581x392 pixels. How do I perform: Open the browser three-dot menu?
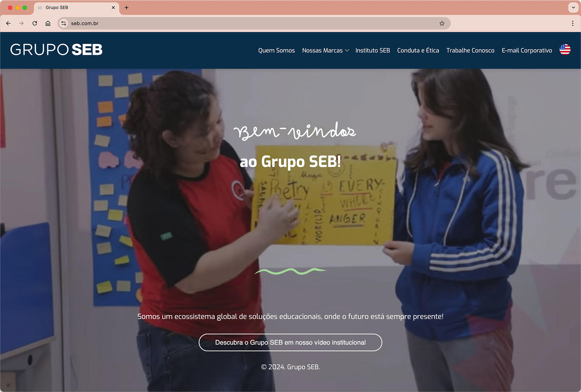tap(573, 23)
